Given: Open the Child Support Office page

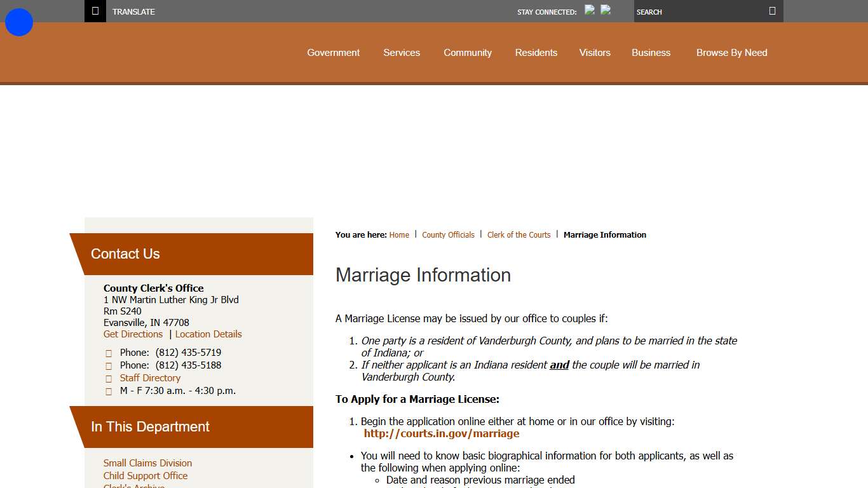Looking at the screenshot, I should click(x=146, y=476).
